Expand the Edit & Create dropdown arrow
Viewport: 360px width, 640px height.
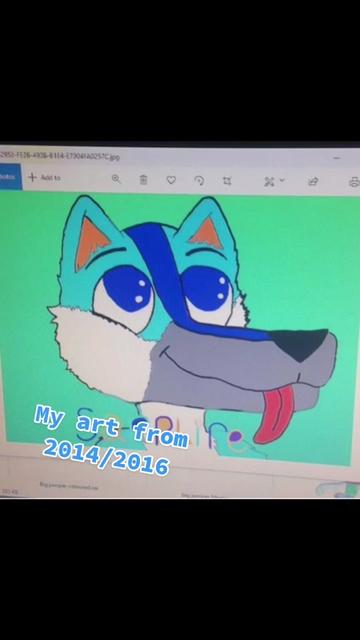(282, 180)
